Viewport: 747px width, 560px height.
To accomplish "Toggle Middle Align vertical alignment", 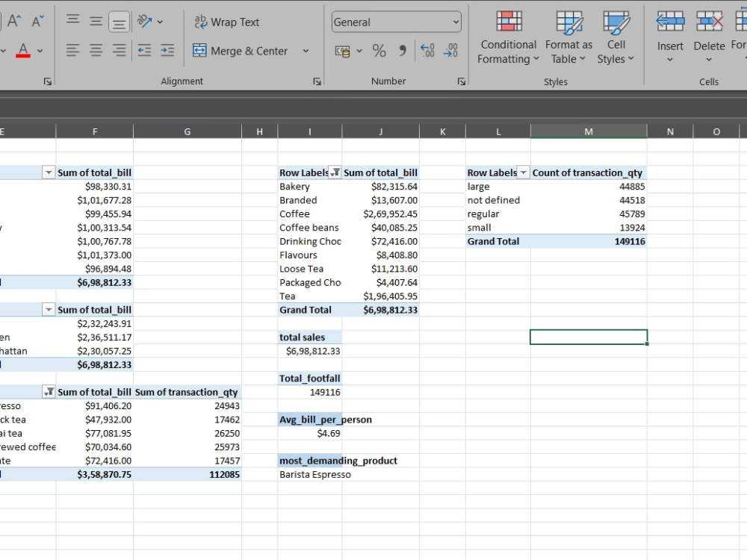I will click(96, 21).
